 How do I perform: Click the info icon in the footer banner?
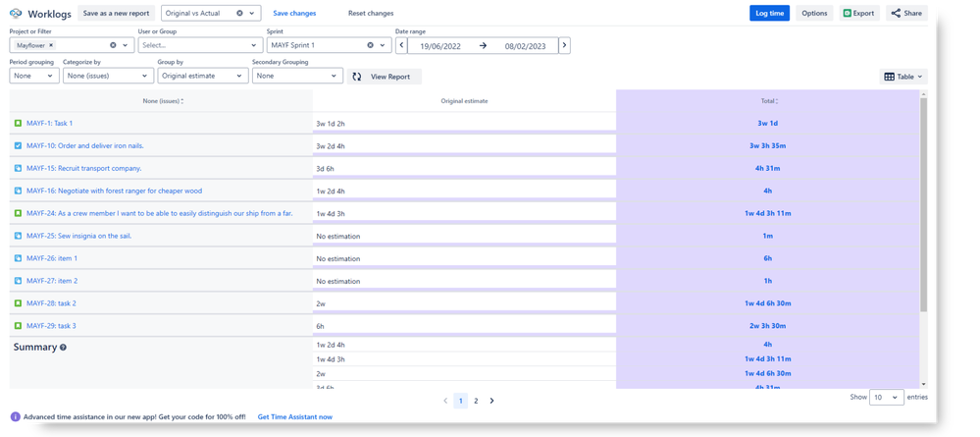16,416
